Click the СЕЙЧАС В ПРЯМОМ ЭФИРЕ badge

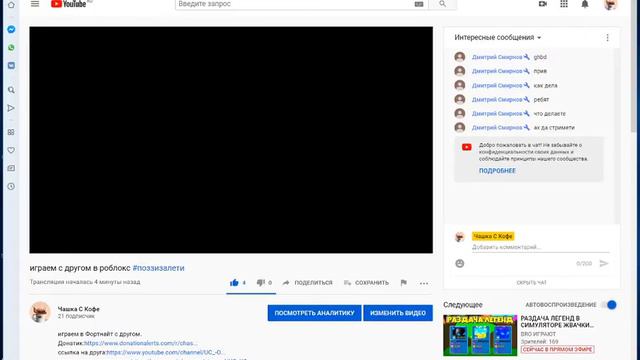click(x=558, y=349)
